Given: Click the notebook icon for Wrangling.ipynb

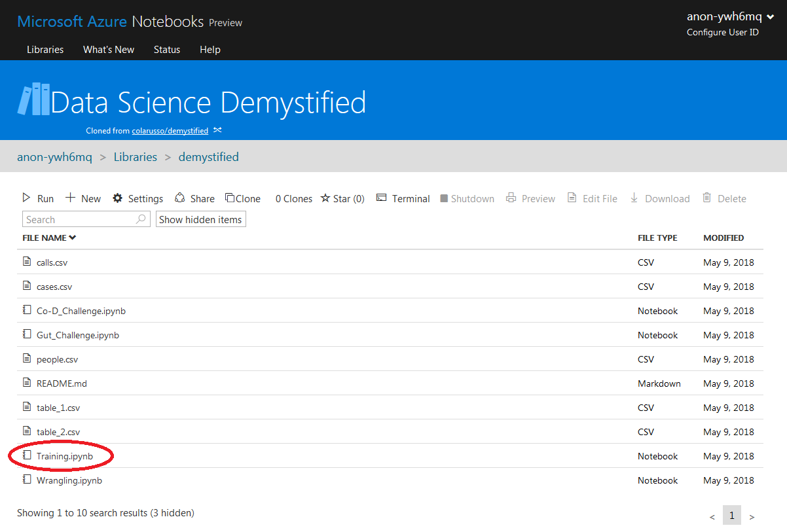Looking at the screenshot, I should pyautogui.click(x=27, y=480).
